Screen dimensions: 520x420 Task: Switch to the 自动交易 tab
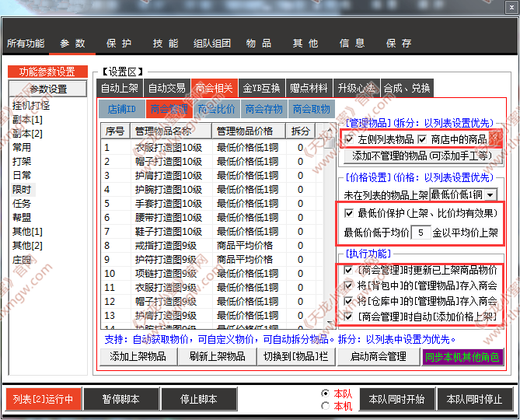pyautogui.click(x=167, y=88)
